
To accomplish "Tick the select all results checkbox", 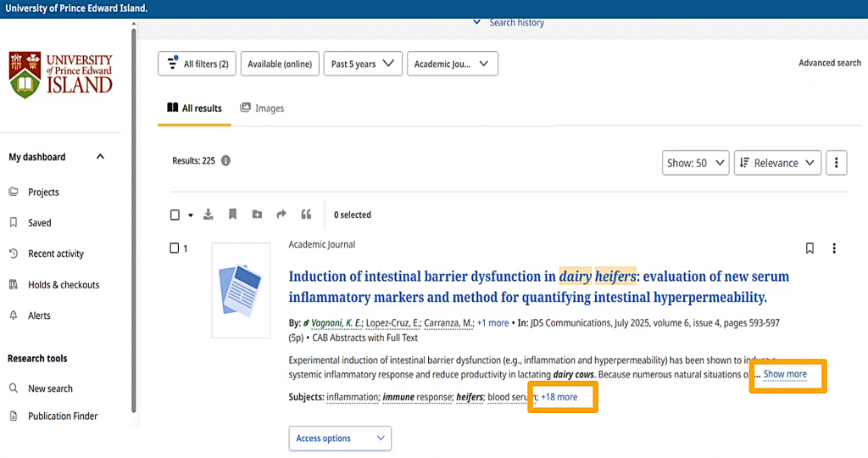I will pos(175,215).
